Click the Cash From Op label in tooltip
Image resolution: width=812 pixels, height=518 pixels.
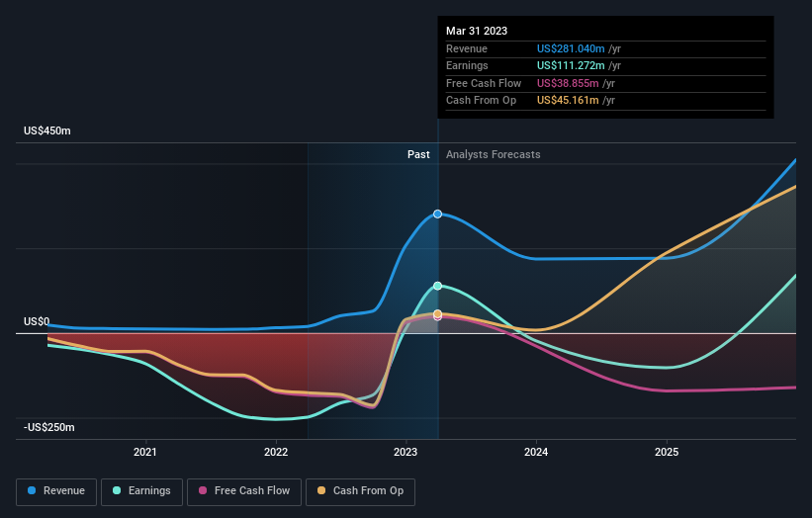click(481, 101)
